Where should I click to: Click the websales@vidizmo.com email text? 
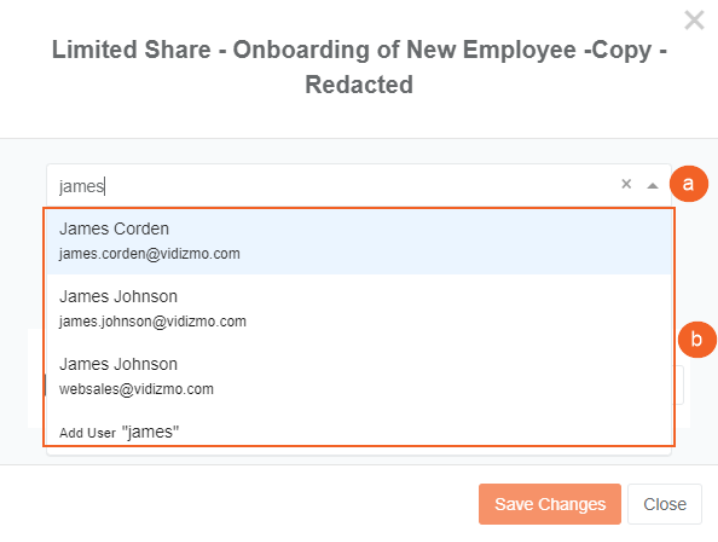[x=136, y=389]
